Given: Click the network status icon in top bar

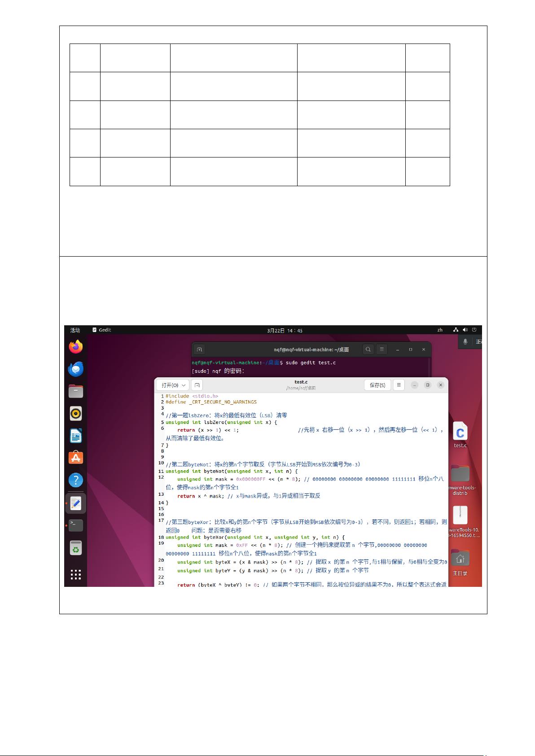Looking at the screenshot, I should (456, 330).
